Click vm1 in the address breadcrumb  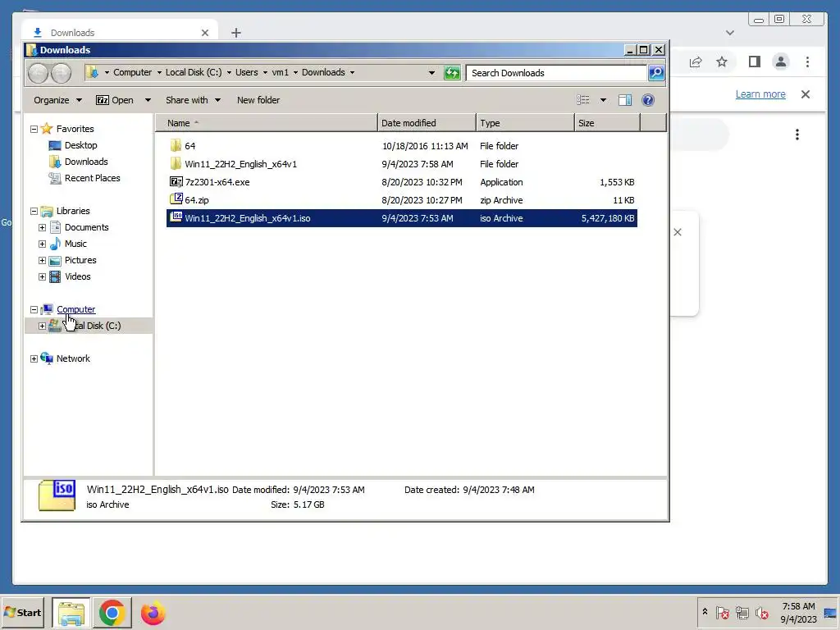281,72
